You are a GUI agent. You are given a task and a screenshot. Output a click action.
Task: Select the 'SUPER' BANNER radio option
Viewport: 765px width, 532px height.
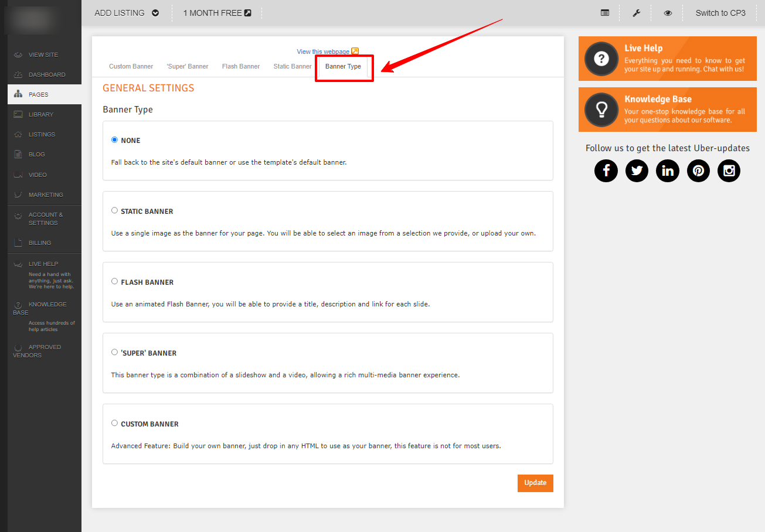114,352
